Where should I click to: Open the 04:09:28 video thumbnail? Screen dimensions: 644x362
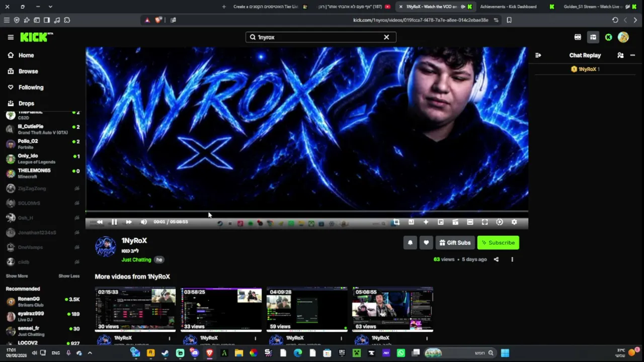click(307, 309)
